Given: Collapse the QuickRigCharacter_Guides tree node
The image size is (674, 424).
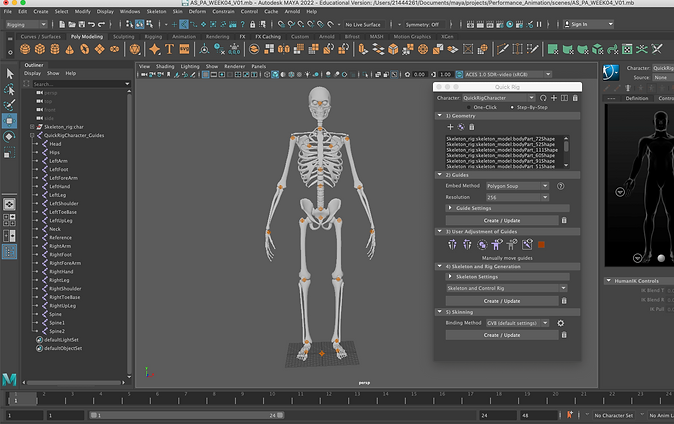Looking at the screenshot, I should [32, 135].
